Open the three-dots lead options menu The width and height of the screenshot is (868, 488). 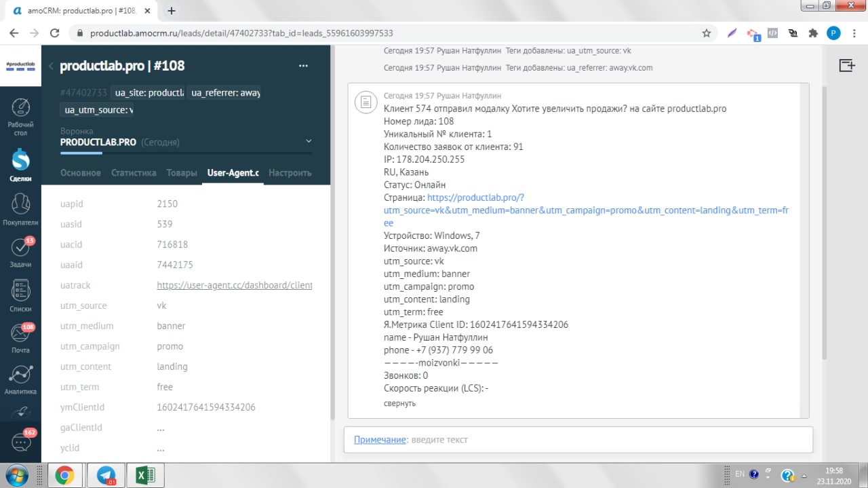click(x=303, y=66)
